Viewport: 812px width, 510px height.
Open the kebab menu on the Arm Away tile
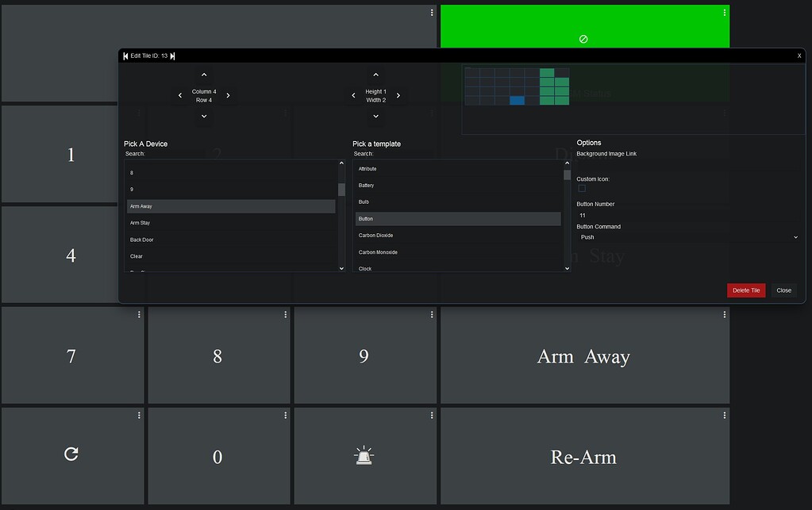(723, 314)
